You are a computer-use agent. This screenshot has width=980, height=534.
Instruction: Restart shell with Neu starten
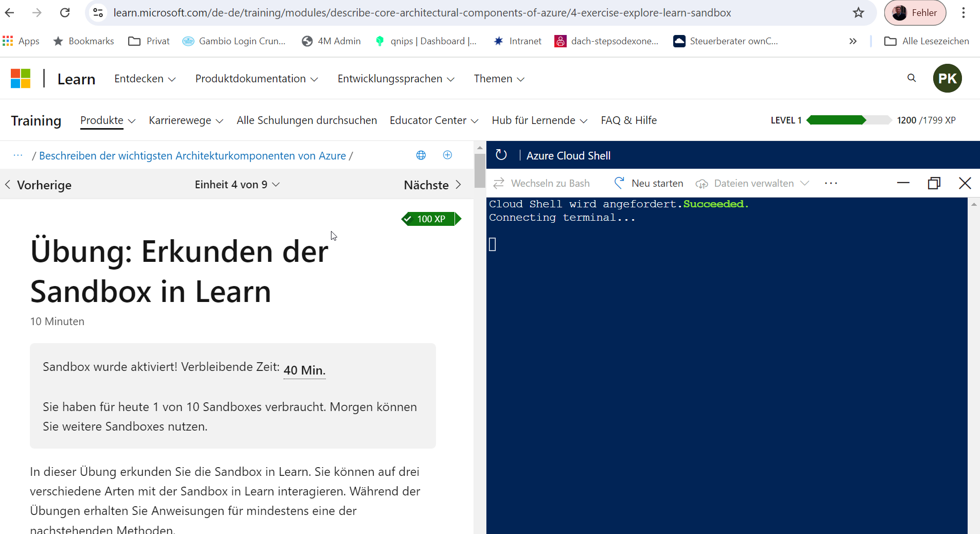(x=649, y=183)
